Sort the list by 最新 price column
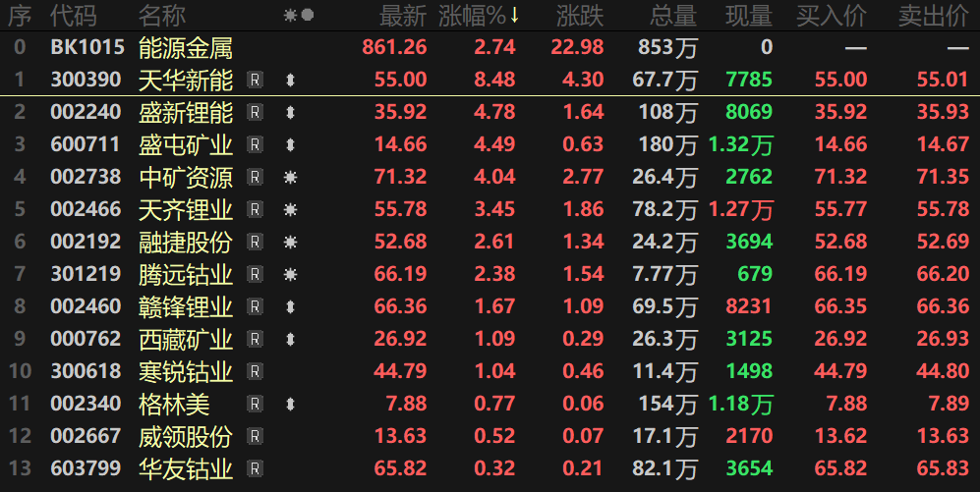Viewport: 980px width, 492px height. coord(403,16)
